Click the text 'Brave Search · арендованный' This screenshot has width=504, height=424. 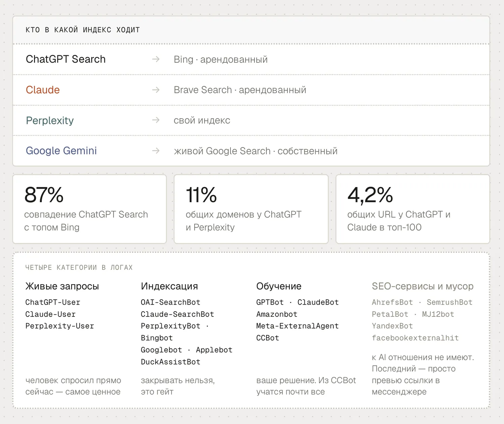(240, 90)
